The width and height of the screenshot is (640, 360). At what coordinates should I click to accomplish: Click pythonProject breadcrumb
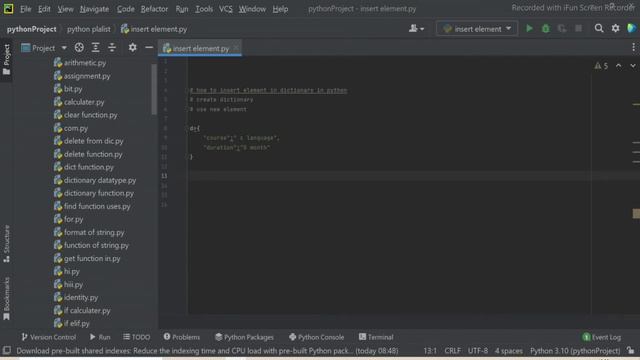coord(31,29)
